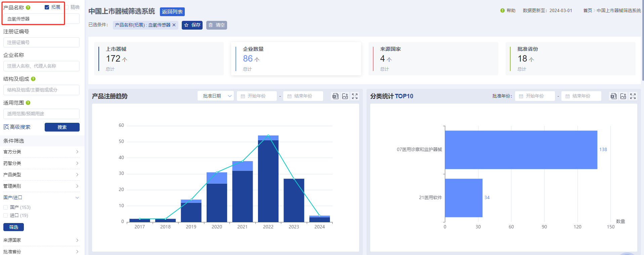The image size is (644, 255).
Task: Click the 2023 bar in trend chart
Action: point(294,200)
